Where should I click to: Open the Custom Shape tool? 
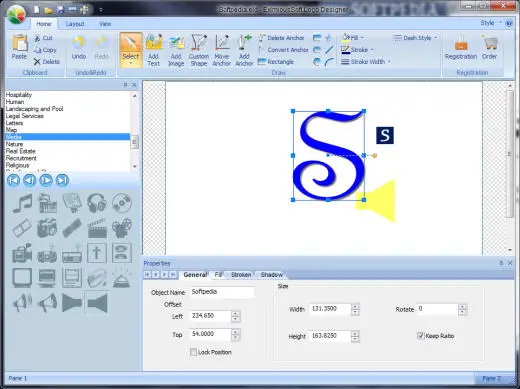click(x=199, y=50)
